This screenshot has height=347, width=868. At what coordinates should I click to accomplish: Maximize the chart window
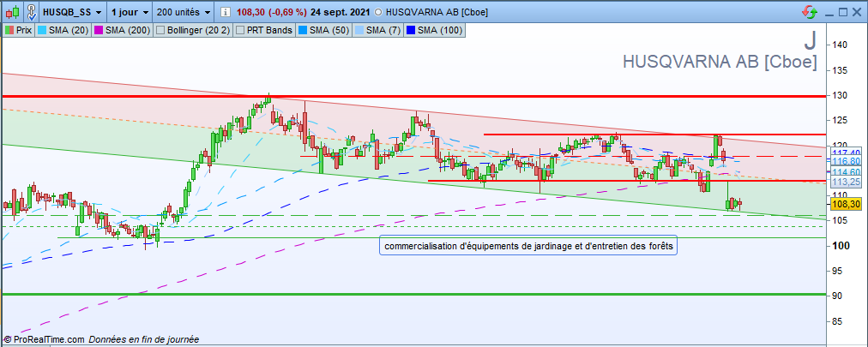(844, 12)
